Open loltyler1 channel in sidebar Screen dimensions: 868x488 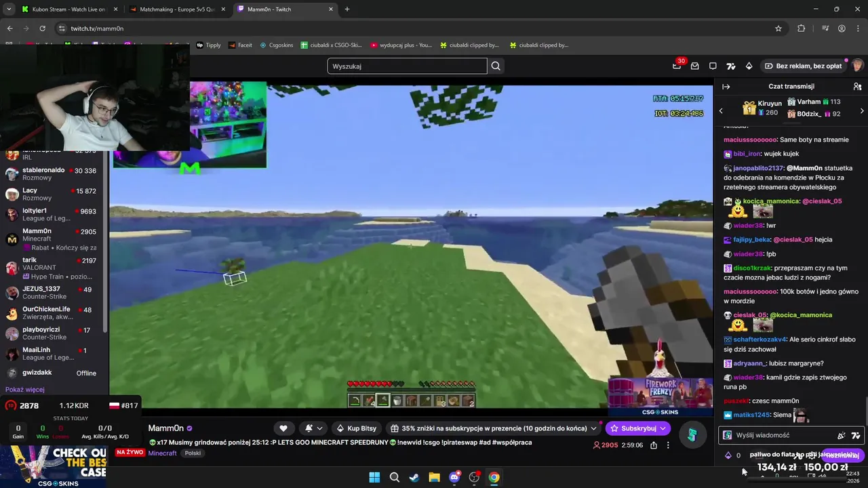tap(54, 215)
